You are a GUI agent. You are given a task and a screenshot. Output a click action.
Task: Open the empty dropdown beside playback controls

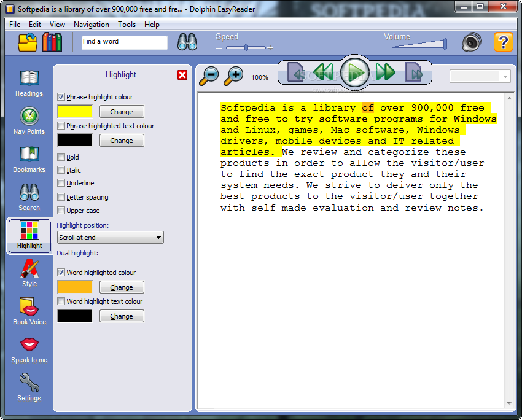coord(480,76)
